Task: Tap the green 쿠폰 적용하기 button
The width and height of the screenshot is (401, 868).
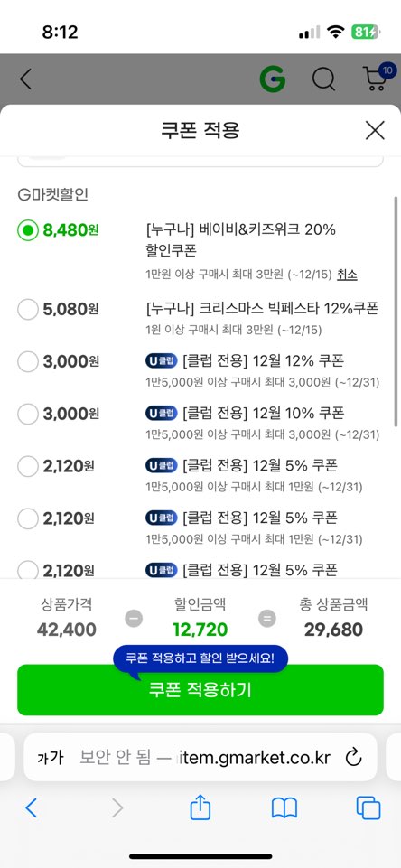Action: click(x=200, y=690)
